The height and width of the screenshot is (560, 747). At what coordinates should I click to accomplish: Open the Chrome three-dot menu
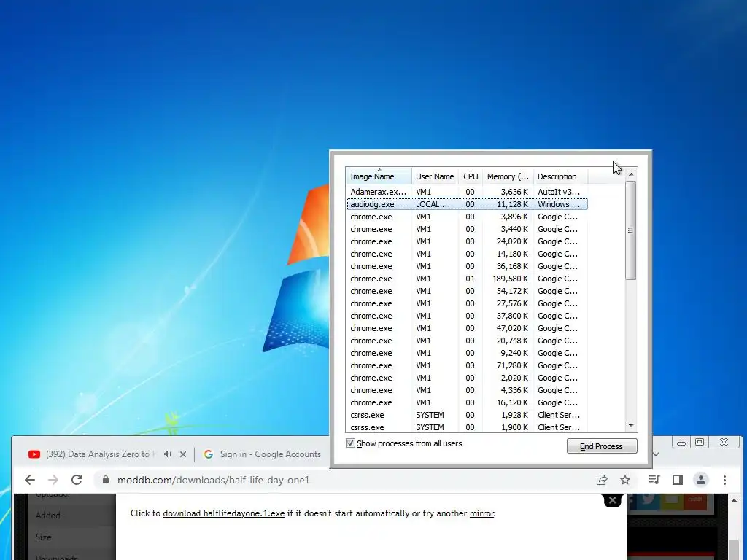(x=724, y=480)
